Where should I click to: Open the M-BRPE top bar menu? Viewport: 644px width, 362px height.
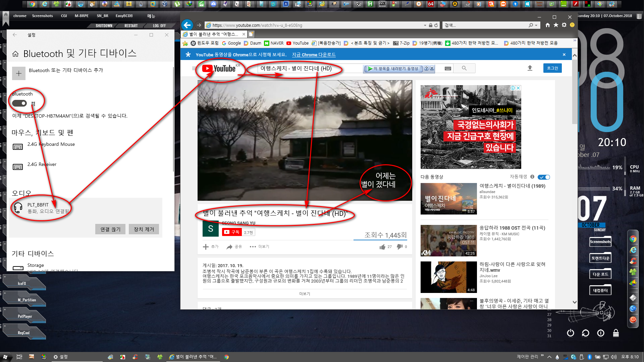click(82, 16)
